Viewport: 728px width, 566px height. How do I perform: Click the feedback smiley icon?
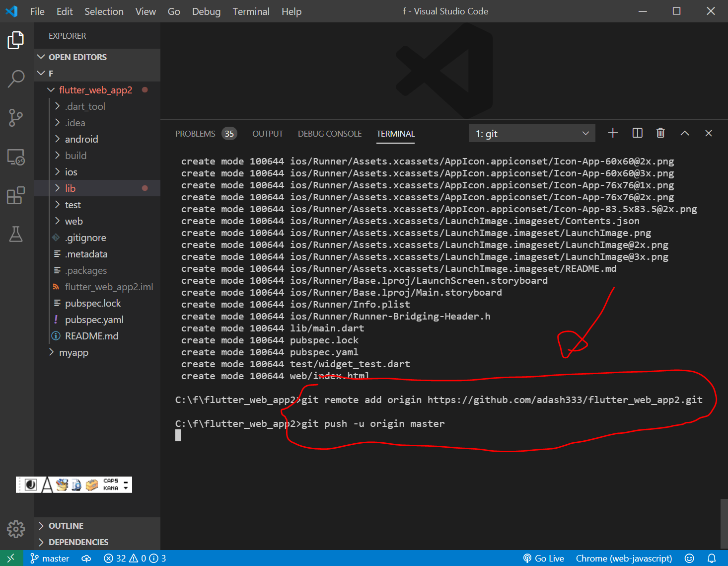[689, 558]
